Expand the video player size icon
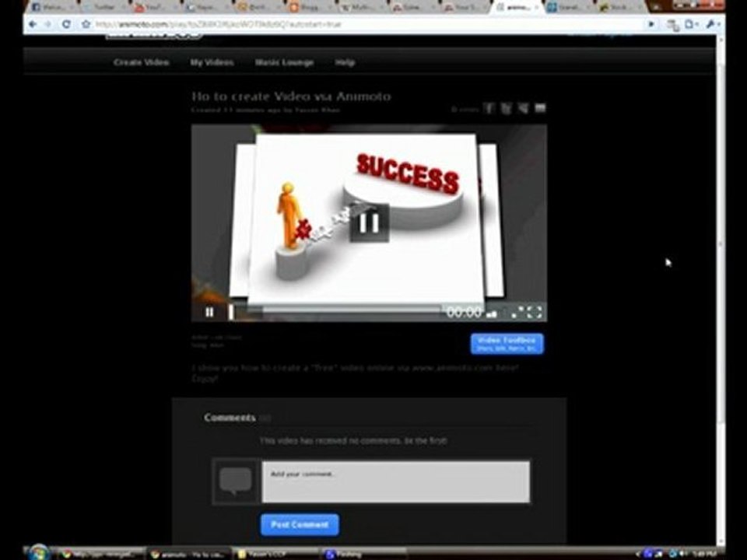Image resolution: width=747 pixels, height=560 pixels. 517,313
